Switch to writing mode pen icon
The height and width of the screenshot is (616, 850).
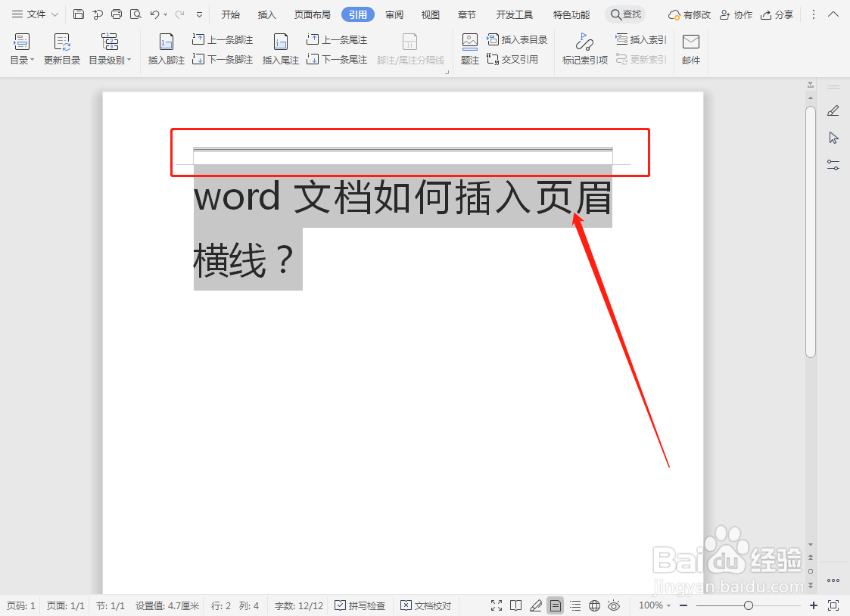click(536, 605)
